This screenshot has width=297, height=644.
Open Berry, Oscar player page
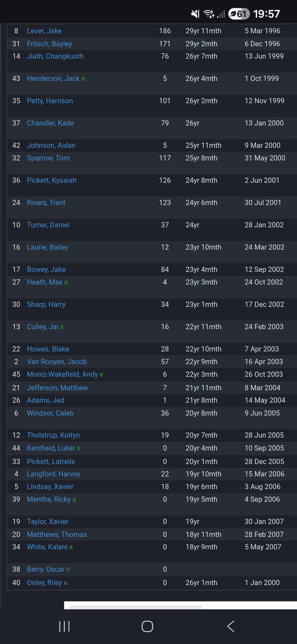coord(46,569)
